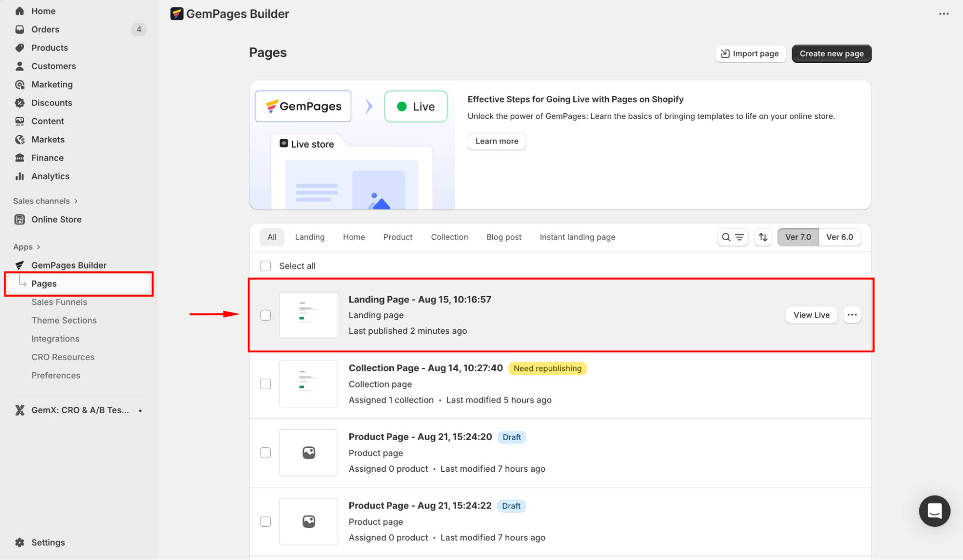
Task: Click the search and filter icon
Action: 732,237
